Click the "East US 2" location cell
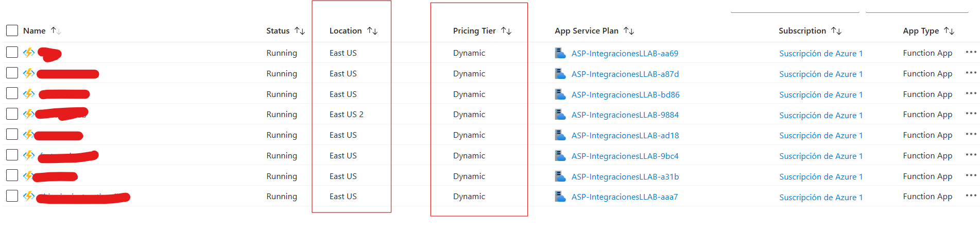Image resolution: width=980 pixels, height=227 pixels. click(347, 114)
